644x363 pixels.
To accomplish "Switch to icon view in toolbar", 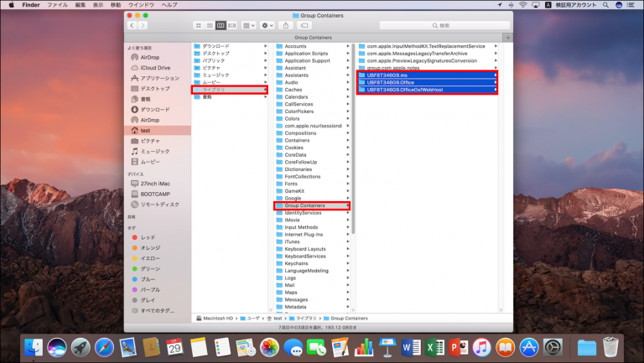I will click(199, 25).
